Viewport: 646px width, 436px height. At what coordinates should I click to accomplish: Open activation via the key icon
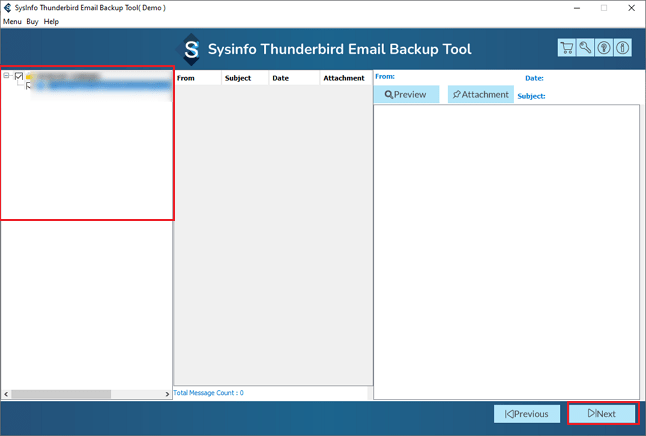(x=585, y=48)
